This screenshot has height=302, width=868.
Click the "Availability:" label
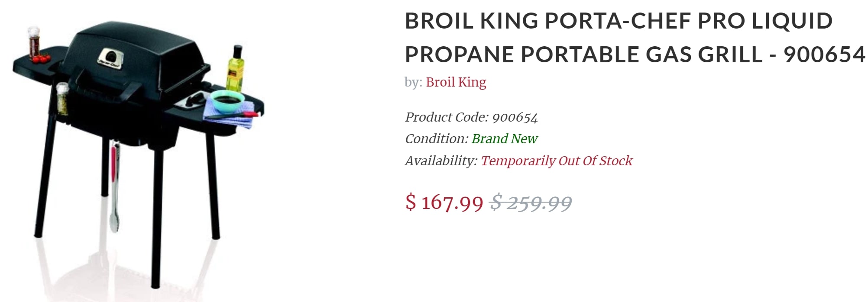pyautogui.click(x=441, y=161)
